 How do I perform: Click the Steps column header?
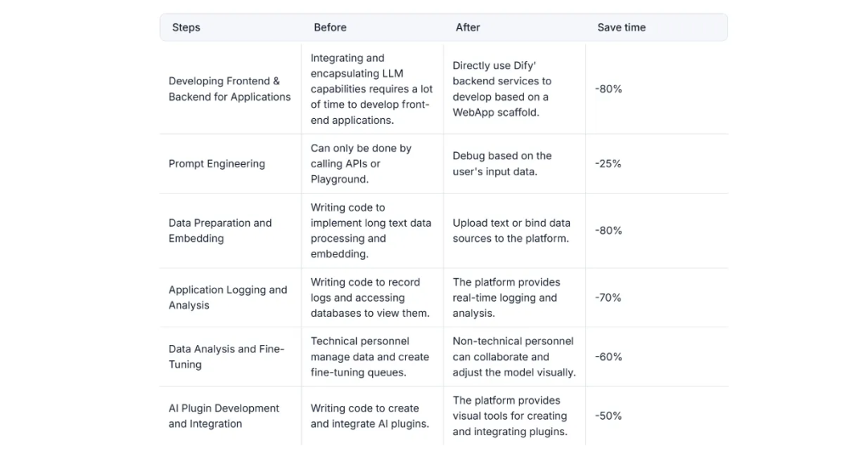click(186, 27)
